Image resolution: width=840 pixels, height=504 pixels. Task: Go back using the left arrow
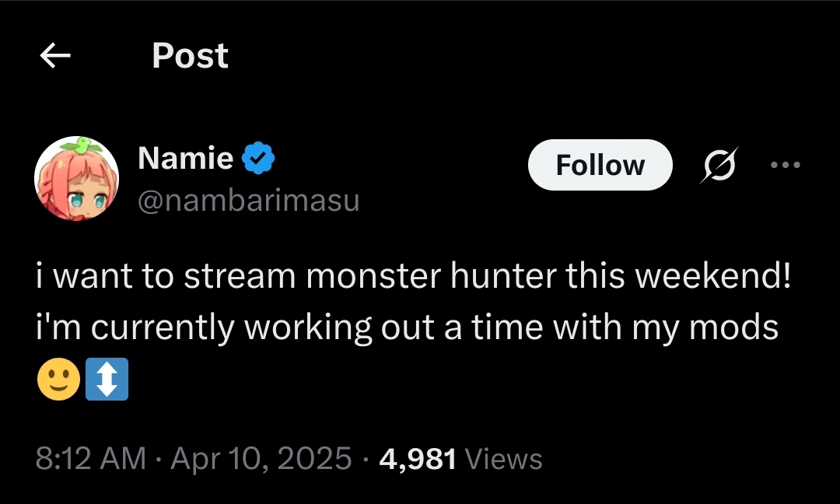click(55, 55)
